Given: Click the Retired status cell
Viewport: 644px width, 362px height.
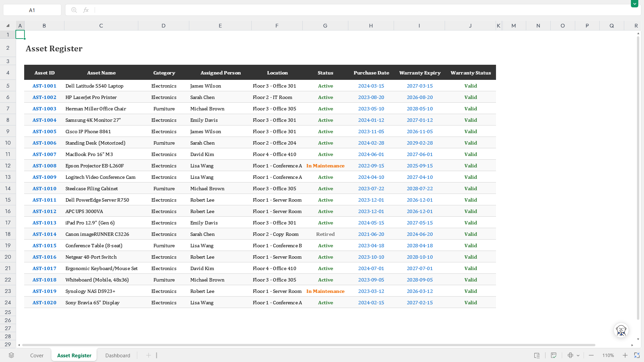Looking at the screenshot, I should (x=325, y=234).
